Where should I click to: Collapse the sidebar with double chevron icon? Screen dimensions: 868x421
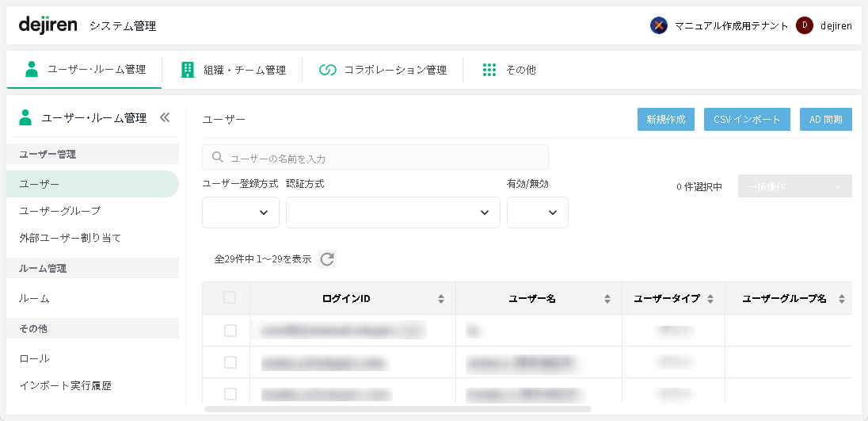tap(165, 117)
